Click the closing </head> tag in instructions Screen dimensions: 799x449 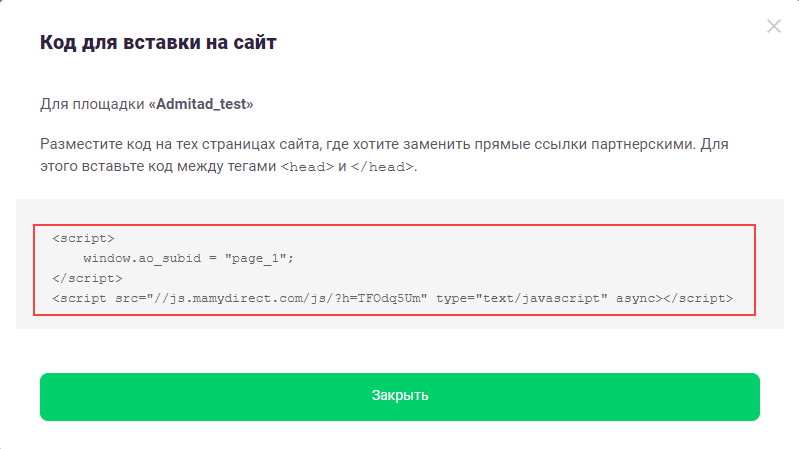click(x=382, y=167)
